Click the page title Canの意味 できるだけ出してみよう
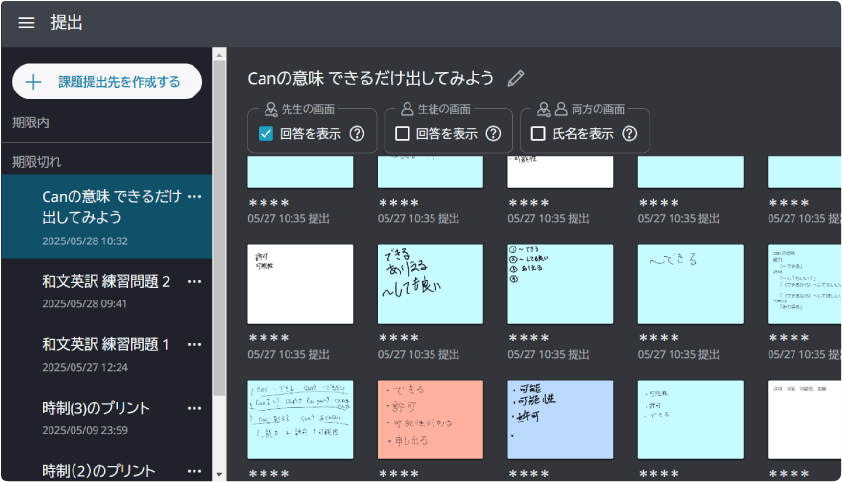This screenshot has height=482, width=842. click(371, 78)
